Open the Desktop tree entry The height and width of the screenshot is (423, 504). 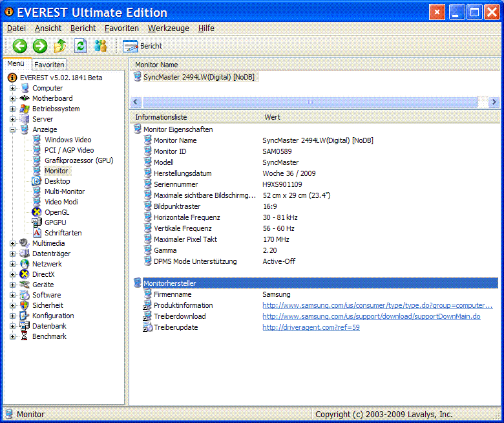tap(58, 181)
